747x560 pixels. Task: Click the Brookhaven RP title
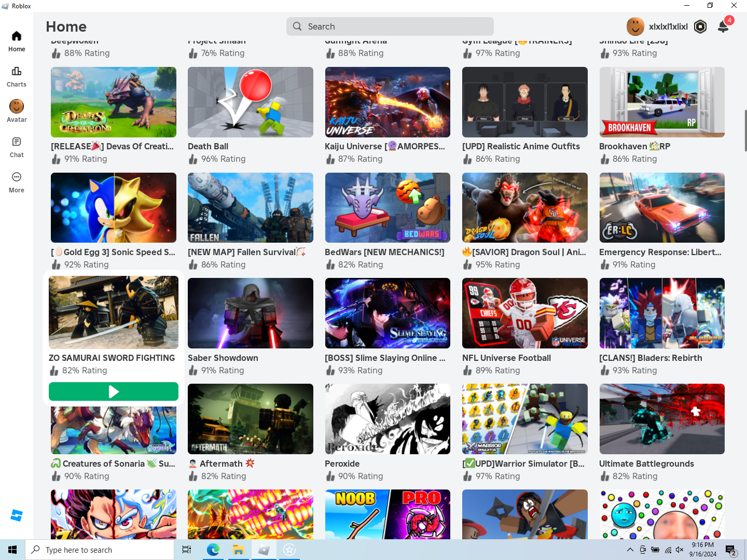pyautogui.click(x=634, y=146)
